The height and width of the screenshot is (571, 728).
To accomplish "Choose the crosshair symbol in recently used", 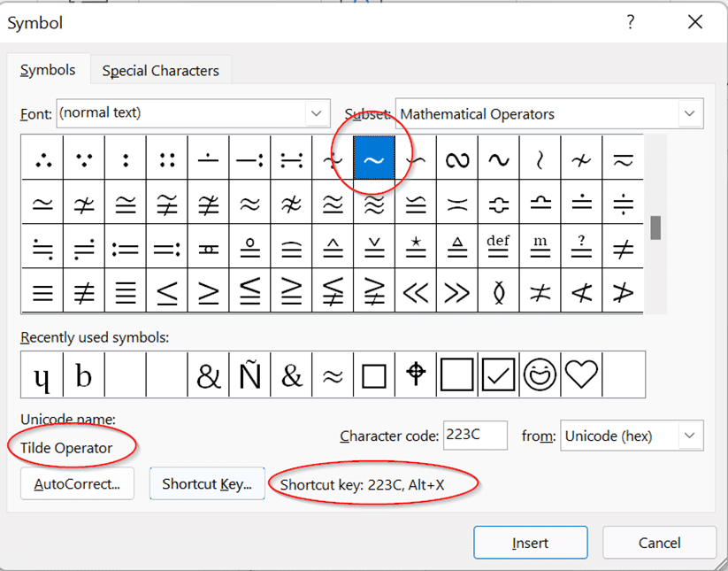I will coord(416,374).
